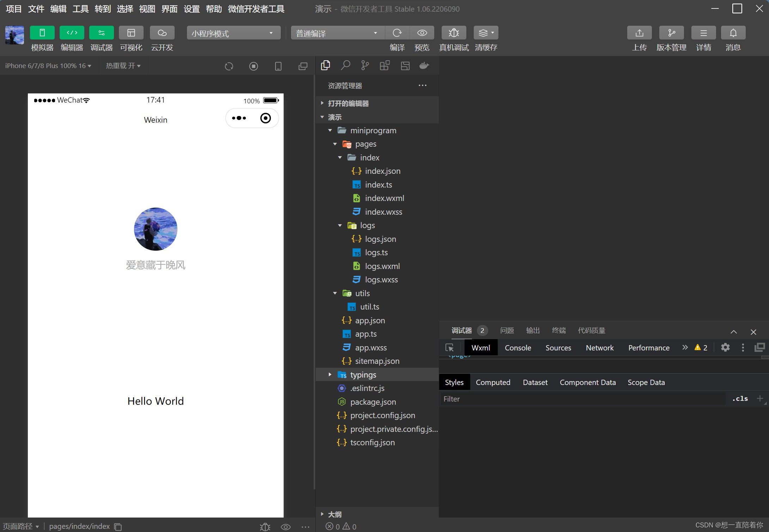The image size is (769, 532).
Task: Select the Console tab in debugger
Action: [x=518, y=348]
